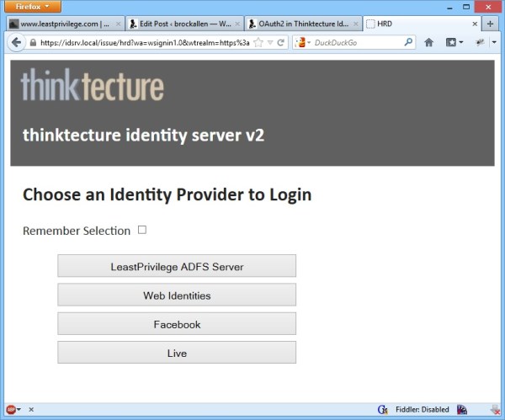Screen dimensions: 505x420
Task: Choose Facebook identity provider
Action: [177, 324]
